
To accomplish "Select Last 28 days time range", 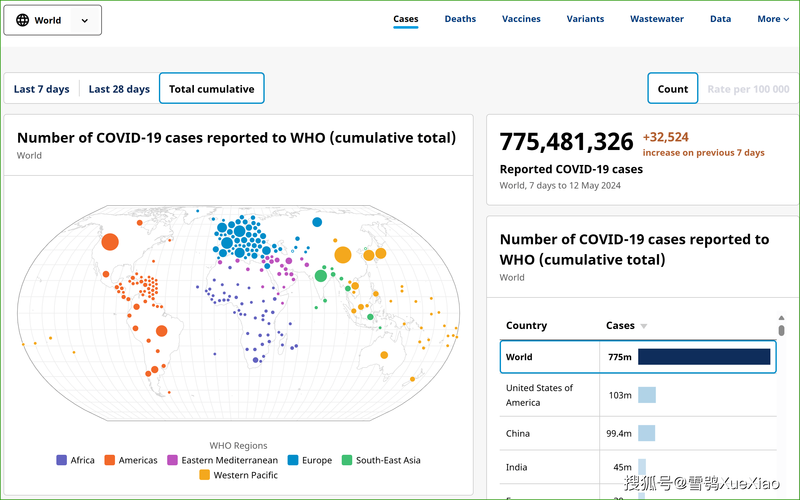I will point(119,89).
